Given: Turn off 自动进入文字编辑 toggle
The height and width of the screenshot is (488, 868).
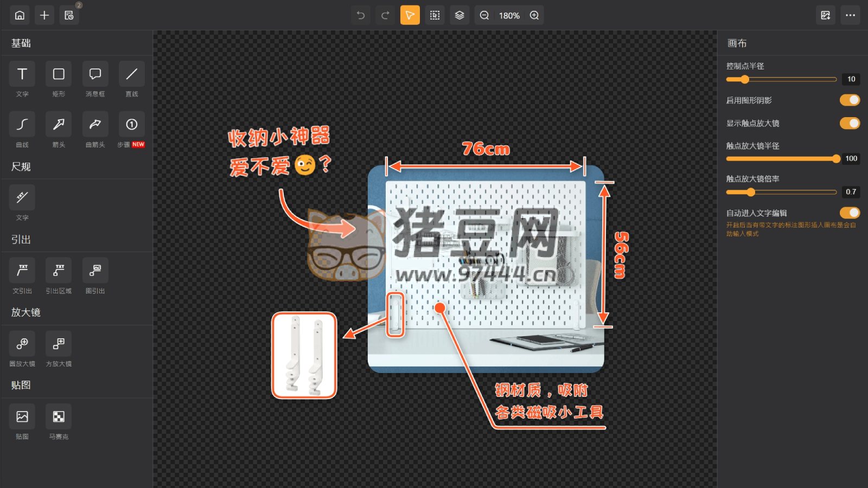Looking at the screenshot, I should [849, 213].
